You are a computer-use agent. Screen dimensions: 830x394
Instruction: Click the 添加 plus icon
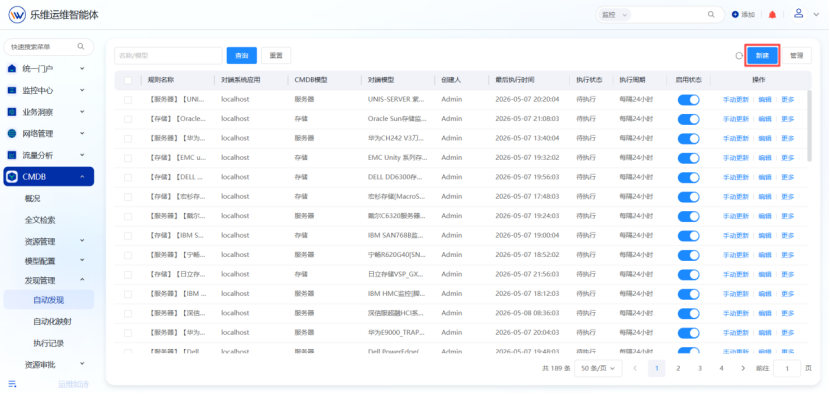(x=735, y=15)
